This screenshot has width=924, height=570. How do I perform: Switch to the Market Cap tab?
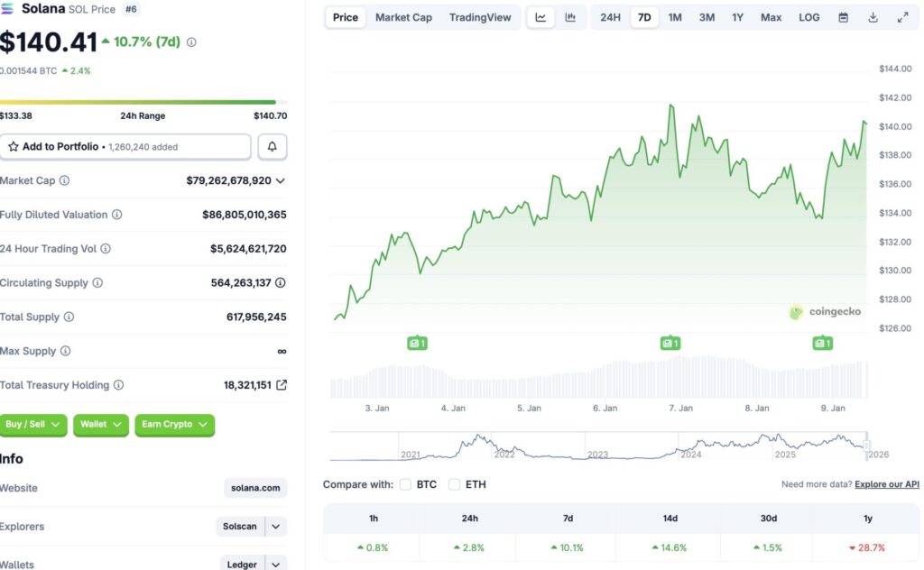[403, 17]
